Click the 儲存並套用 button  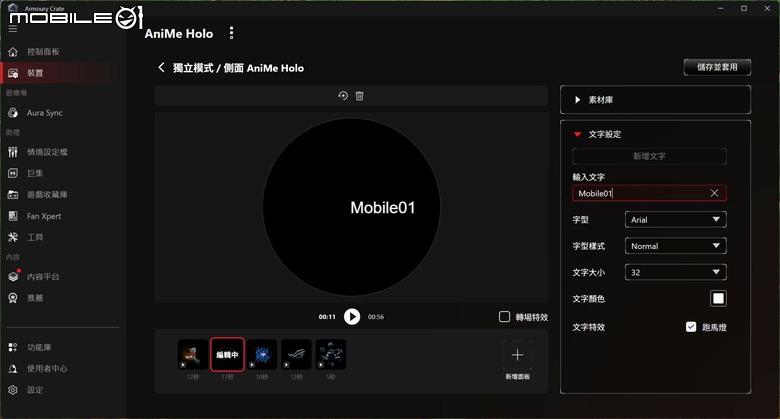click(x=717, y=67)
